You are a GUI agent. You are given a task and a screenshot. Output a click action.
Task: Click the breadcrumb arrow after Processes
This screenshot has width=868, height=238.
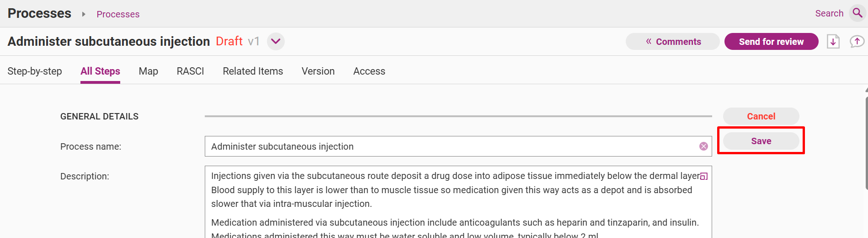(x=84, y=14)
